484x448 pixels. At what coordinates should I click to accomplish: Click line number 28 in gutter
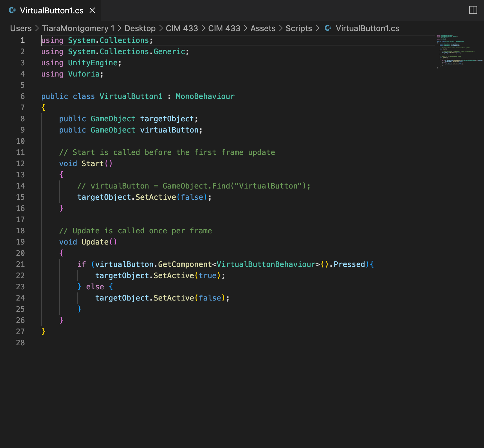tap(20, 343)
